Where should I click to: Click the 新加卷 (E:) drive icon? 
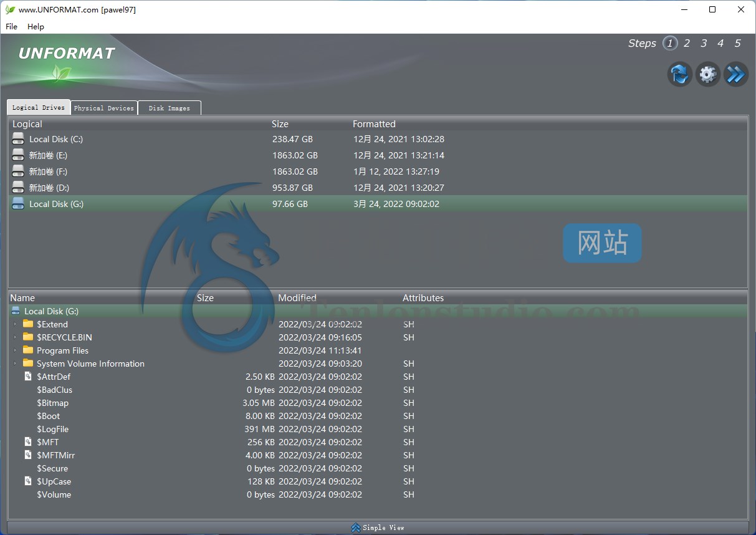pyautogui.click(x=18, y=155)
